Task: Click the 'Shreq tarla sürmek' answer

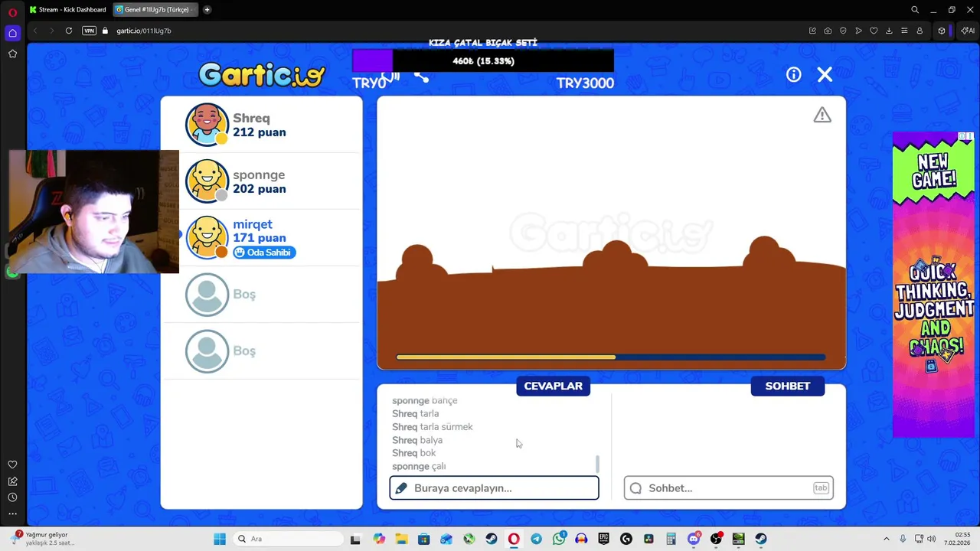Action: (x=433, y=427)
